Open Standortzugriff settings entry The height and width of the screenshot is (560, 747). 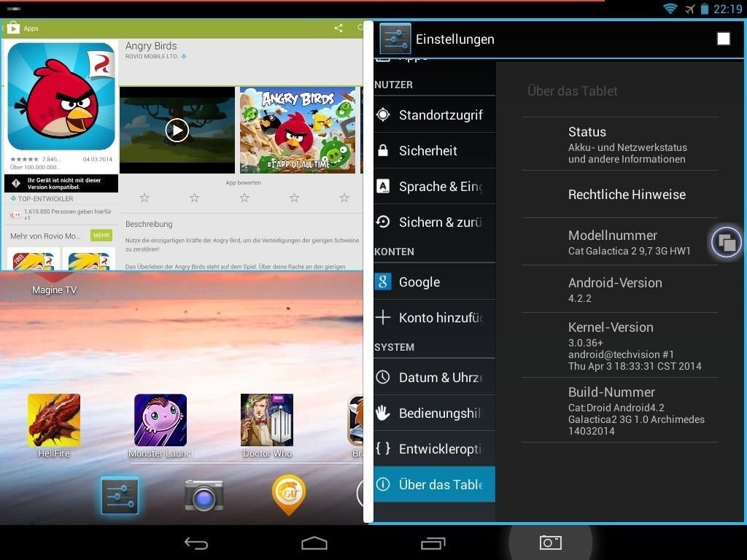[x=435, y=114]
